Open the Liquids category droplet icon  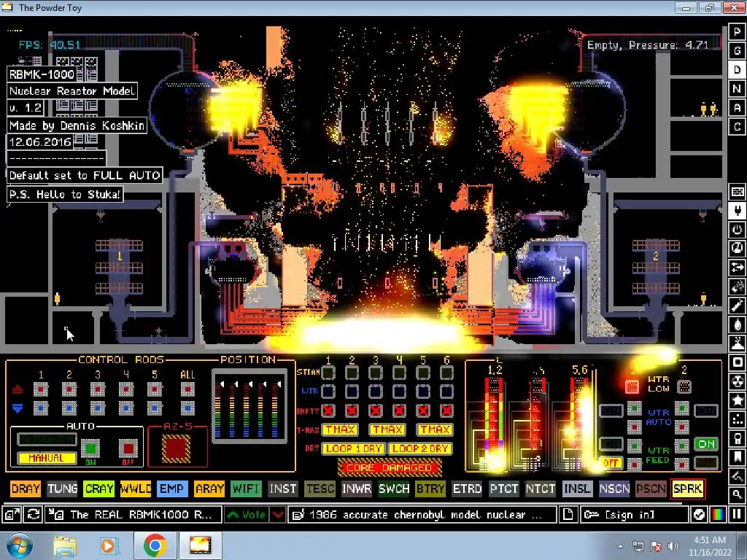pyautogui.click(x=737, y=324)
